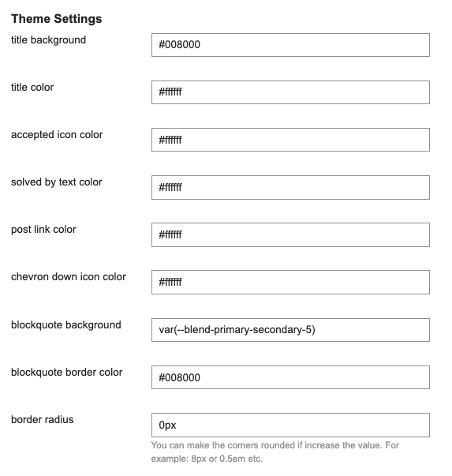Click the 'post link color' label
Viewport: 452px width, 476px height.
43,230
